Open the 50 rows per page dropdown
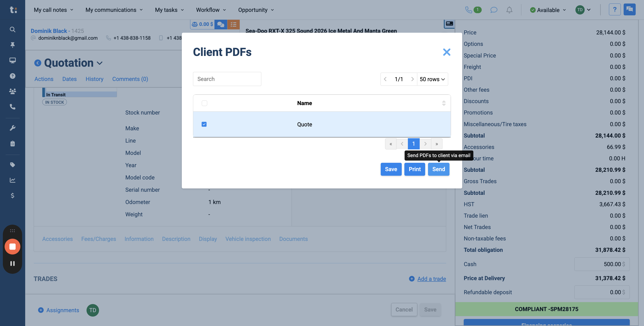The height and width of the screenshot is (326, 644). point(432,79)
